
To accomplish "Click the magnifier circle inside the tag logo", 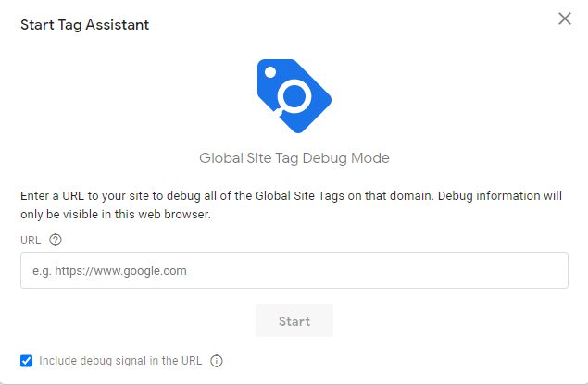I will 294,96.
